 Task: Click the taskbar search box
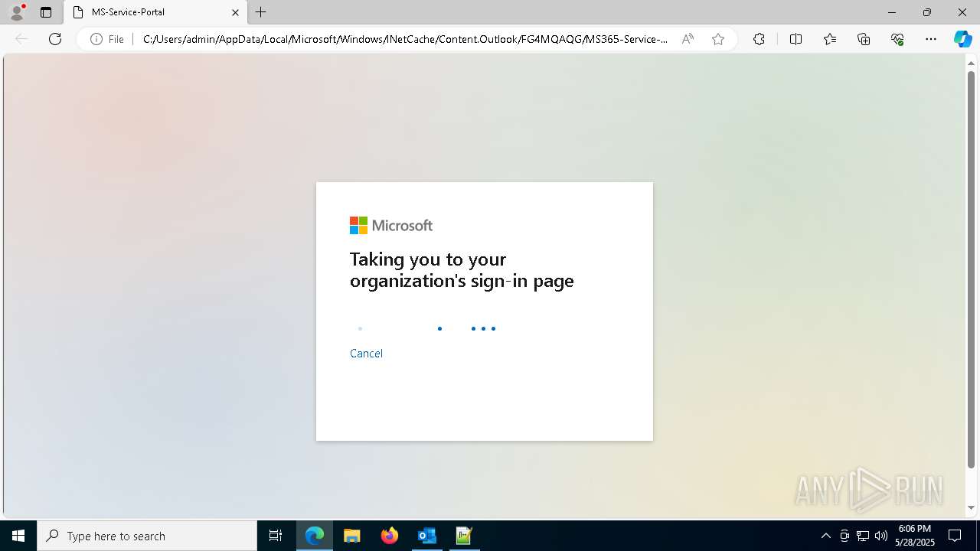147,536
